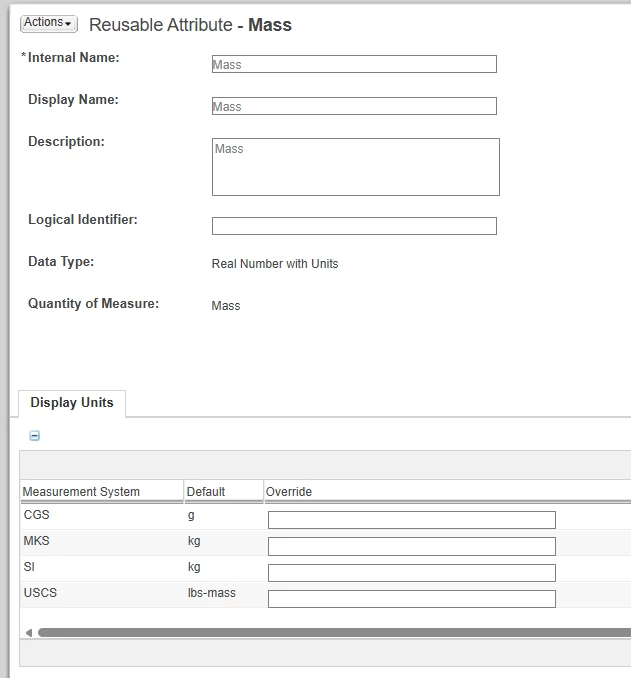The width and height of the screenshot is (631, 678).
Task: Click the horizontal scrollbar thumb
Action: coord(334,633)
